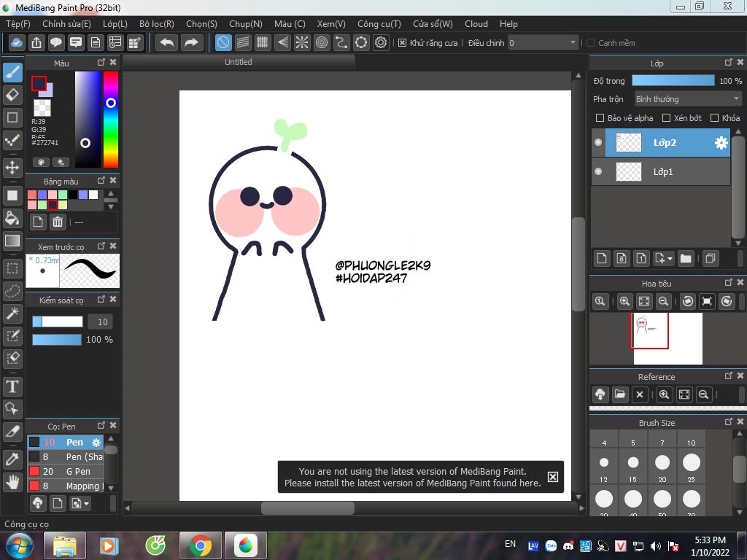Open Lớp2 layer settings gear
The image size is (747, 560).
721,142
